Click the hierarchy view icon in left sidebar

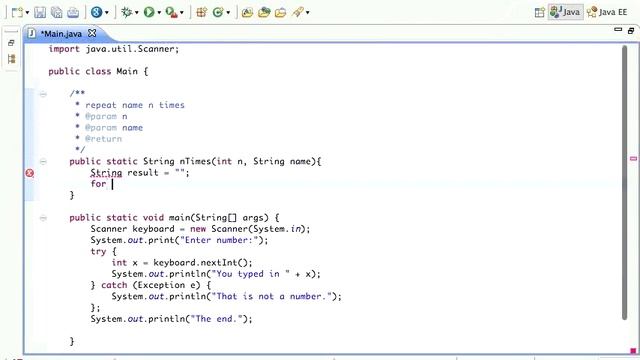tap(11, 59)
